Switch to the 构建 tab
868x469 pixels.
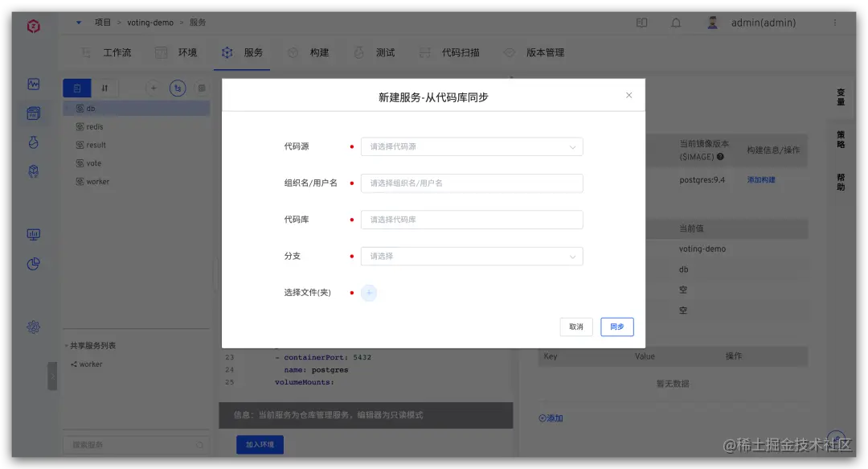318,52
